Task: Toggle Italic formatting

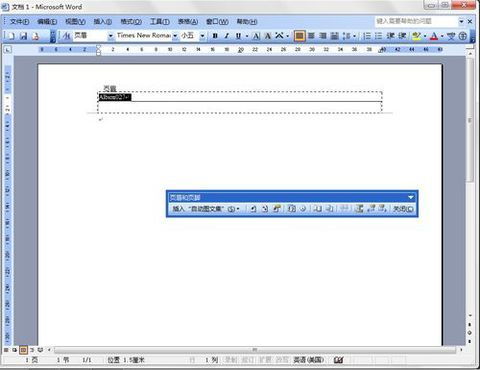Action: 227,36
